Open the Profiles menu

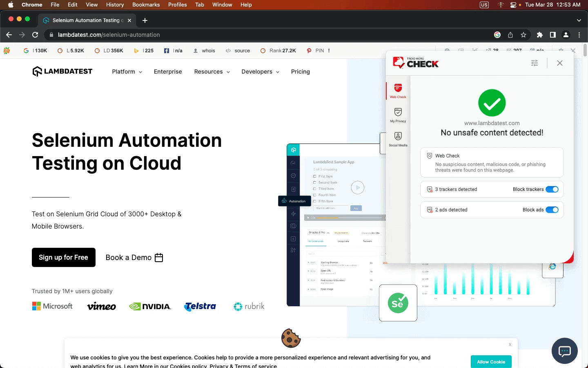pos(177,4)
